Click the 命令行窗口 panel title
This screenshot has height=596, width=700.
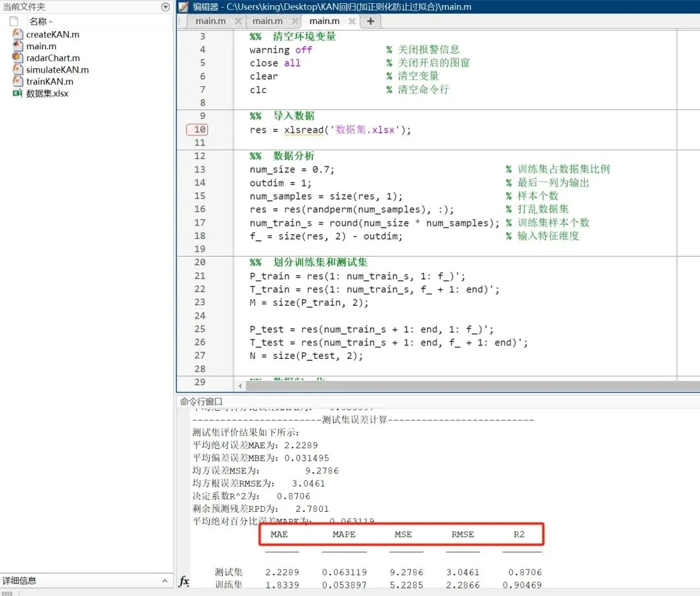point(201,402)
